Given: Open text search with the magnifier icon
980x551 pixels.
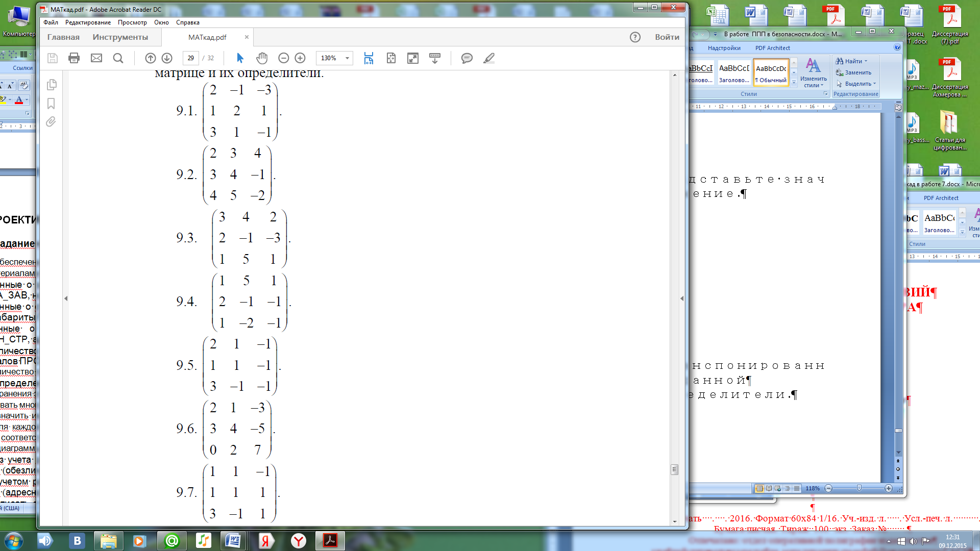Looking at the screenshot, I should pyautogui.click(x=118, y=58).
